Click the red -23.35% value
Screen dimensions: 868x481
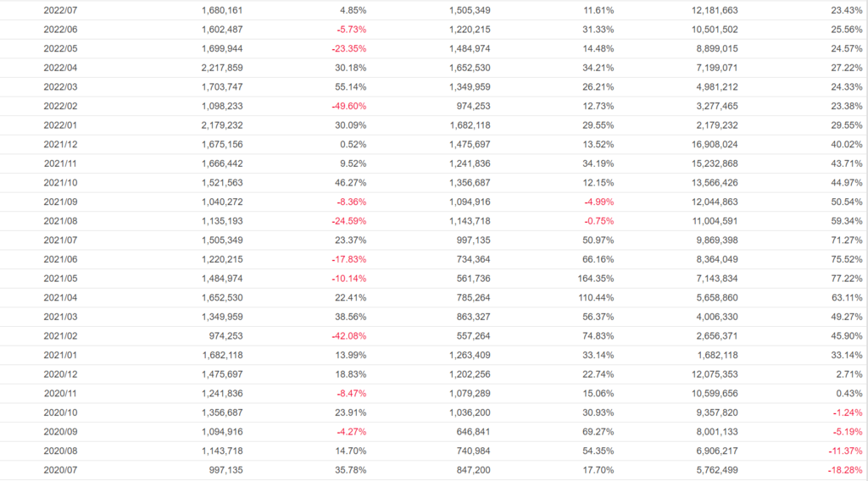click(x=348, y=48)
